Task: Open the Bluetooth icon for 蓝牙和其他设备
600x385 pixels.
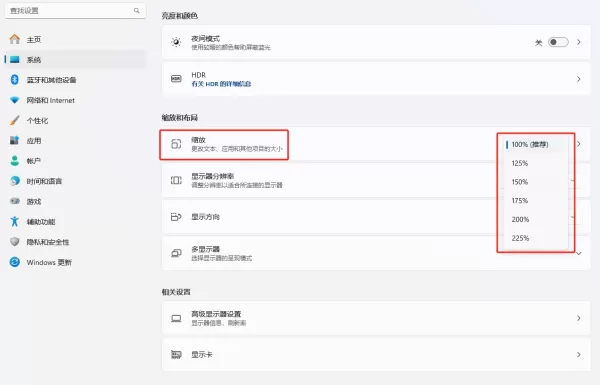Action: [15, 80]
